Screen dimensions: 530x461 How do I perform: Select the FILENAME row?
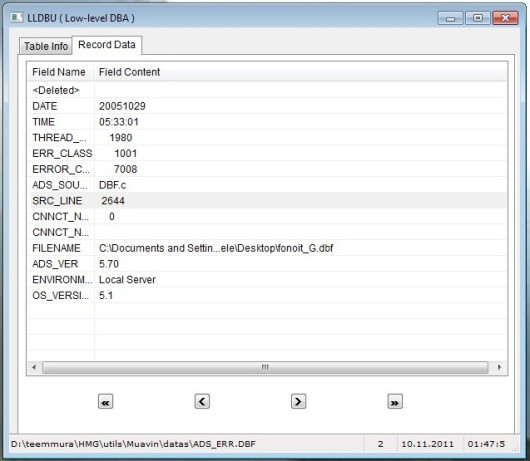[267, 248]
